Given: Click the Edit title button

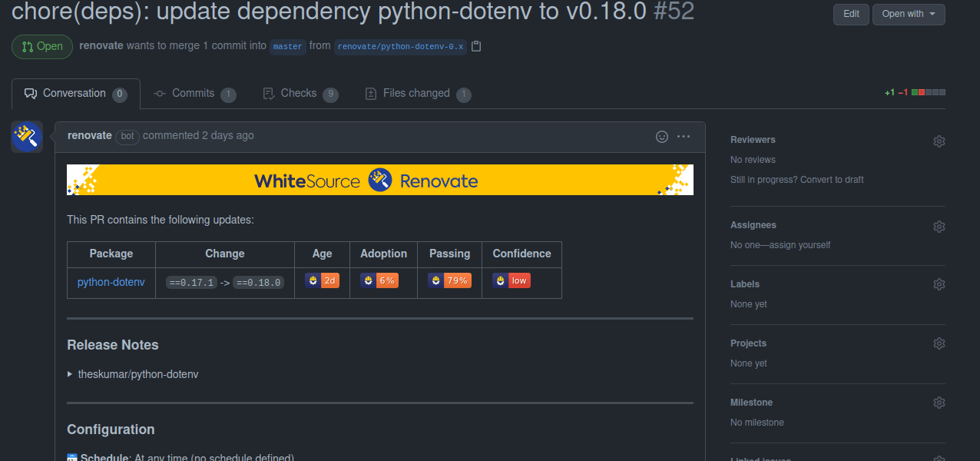Looking at the screenshot, I should [851, 15].
